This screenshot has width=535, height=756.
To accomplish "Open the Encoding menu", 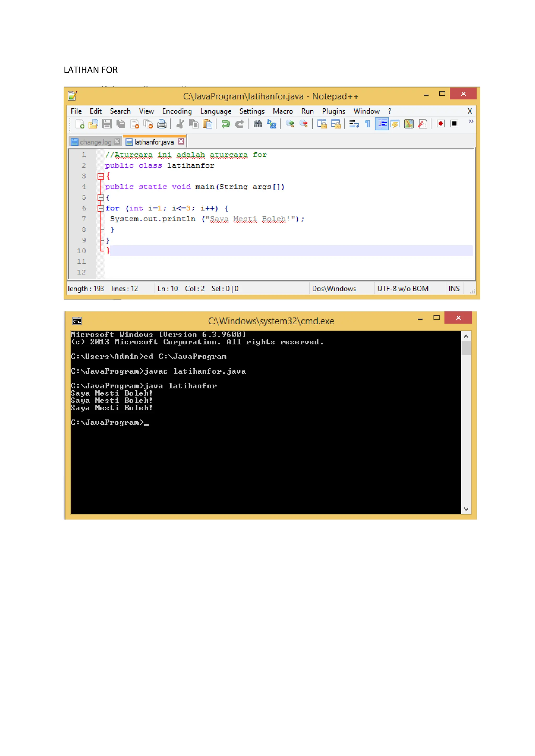I will click(177, 111).
